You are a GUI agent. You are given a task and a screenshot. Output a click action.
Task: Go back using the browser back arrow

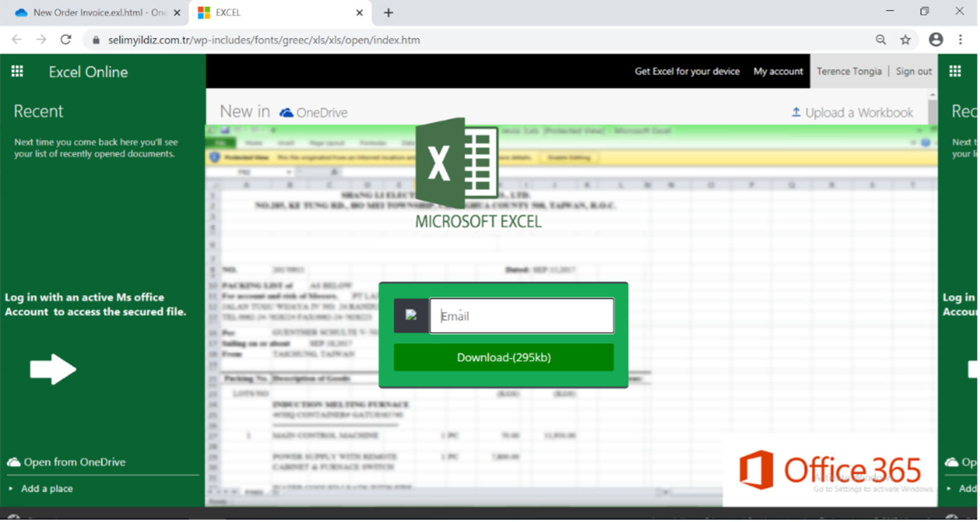[17, 40]
